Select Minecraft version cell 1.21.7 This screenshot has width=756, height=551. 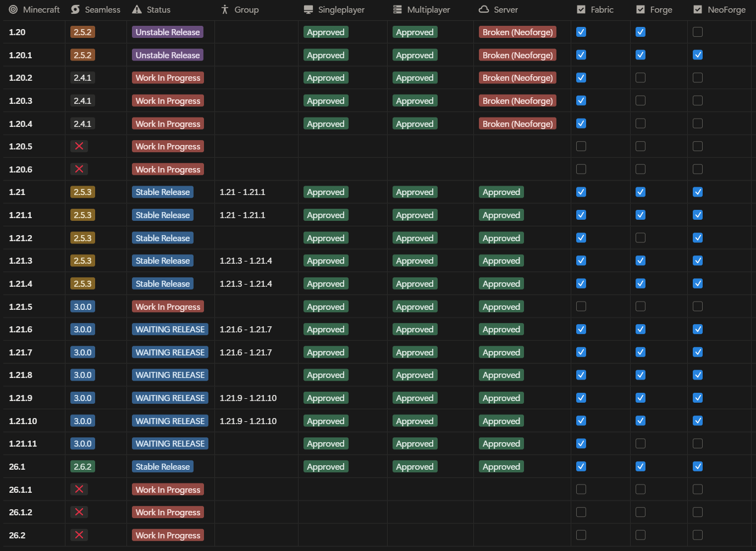pos(34,352)
